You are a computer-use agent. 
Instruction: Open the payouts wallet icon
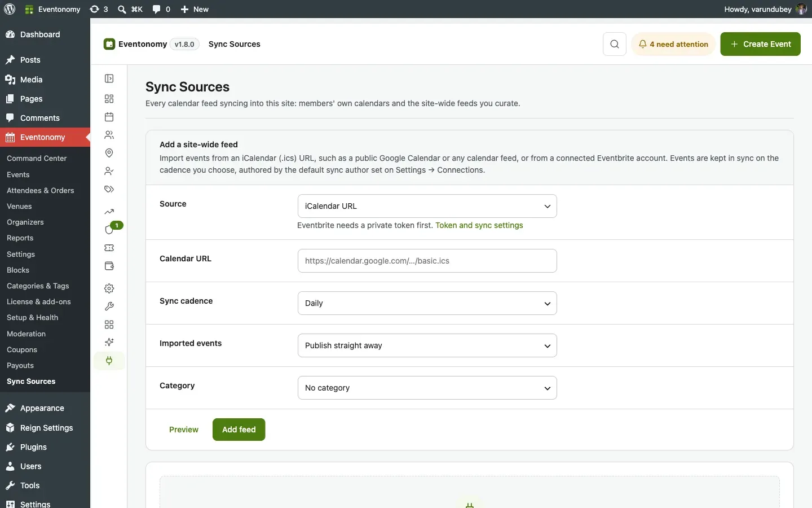(109, 266)
